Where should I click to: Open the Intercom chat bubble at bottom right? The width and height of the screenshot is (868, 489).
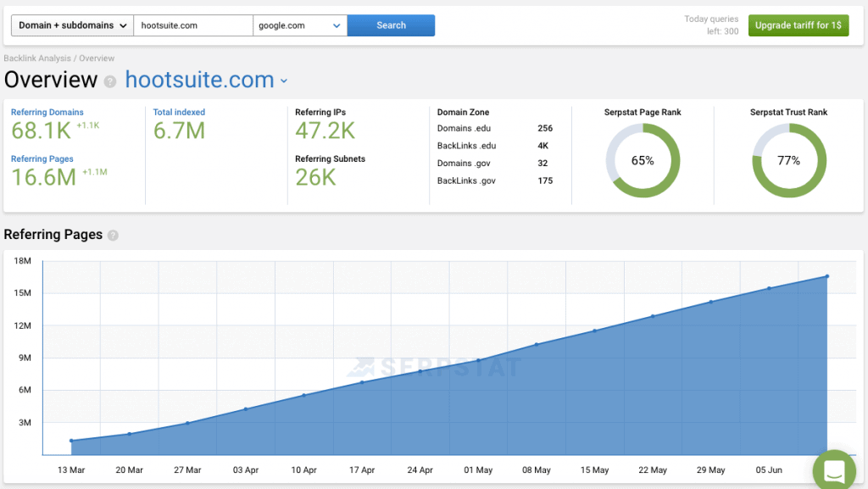pyautogui.click(x=834, y=470)
